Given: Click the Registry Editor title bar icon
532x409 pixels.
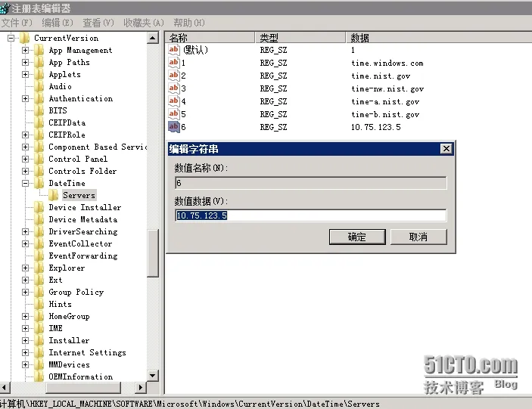Looking at the screenshot, I should [x=5, y=8].
